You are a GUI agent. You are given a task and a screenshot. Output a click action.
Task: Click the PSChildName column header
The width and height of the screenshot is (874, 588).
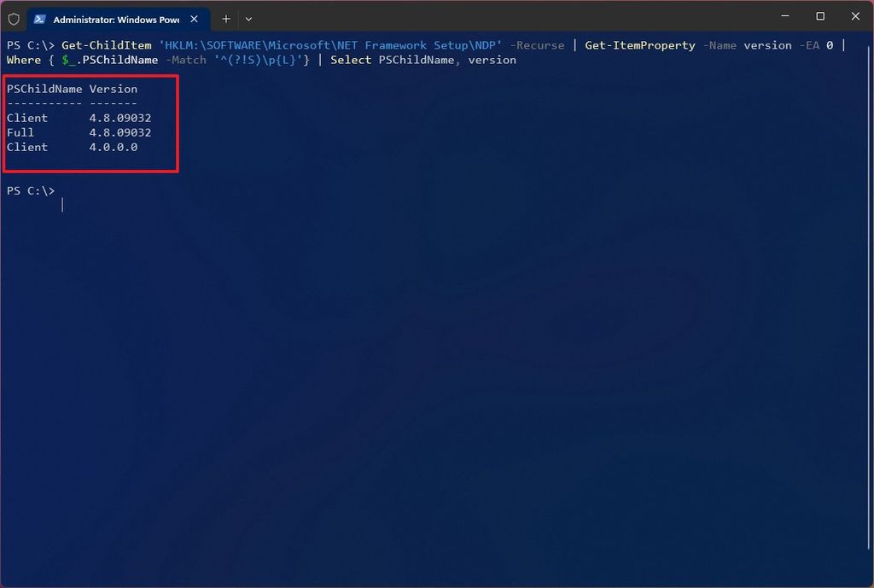44,89
